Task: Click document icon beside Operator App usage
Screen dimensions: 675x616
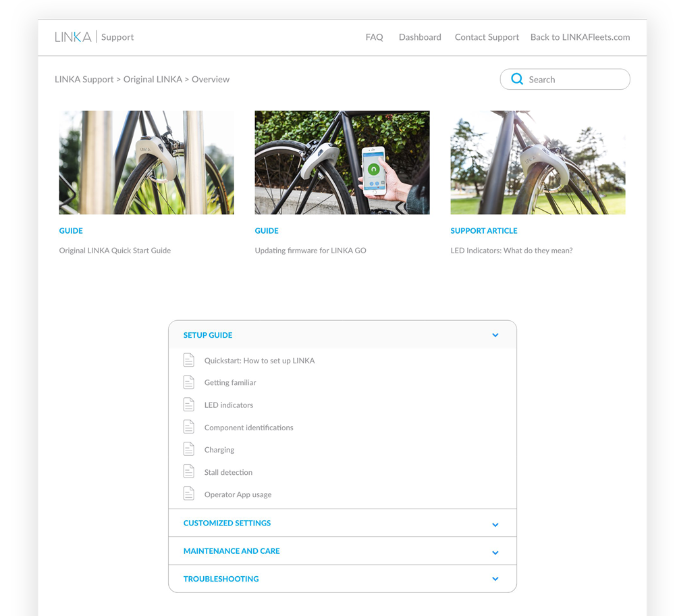Action: (x=188, y=494)
